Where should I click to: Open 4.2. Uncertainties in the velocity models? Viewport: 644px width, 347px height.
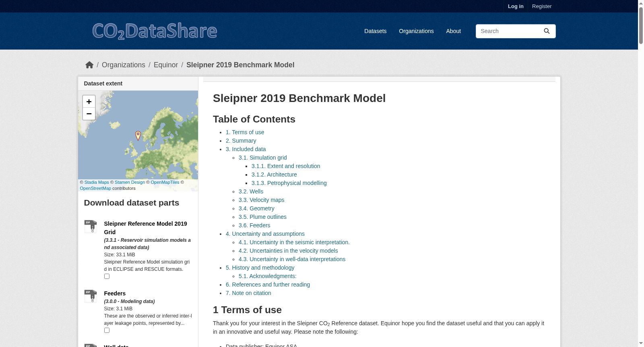[x=288, y=251]
